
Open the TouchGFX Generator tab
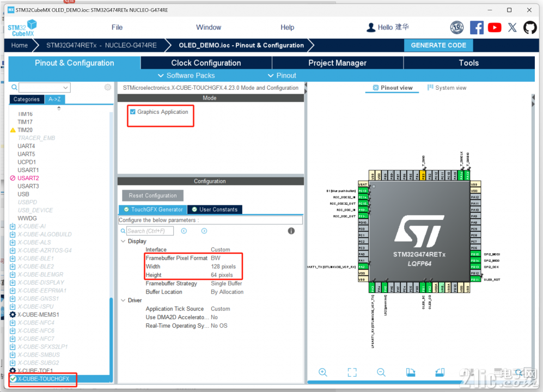[153, 210]
